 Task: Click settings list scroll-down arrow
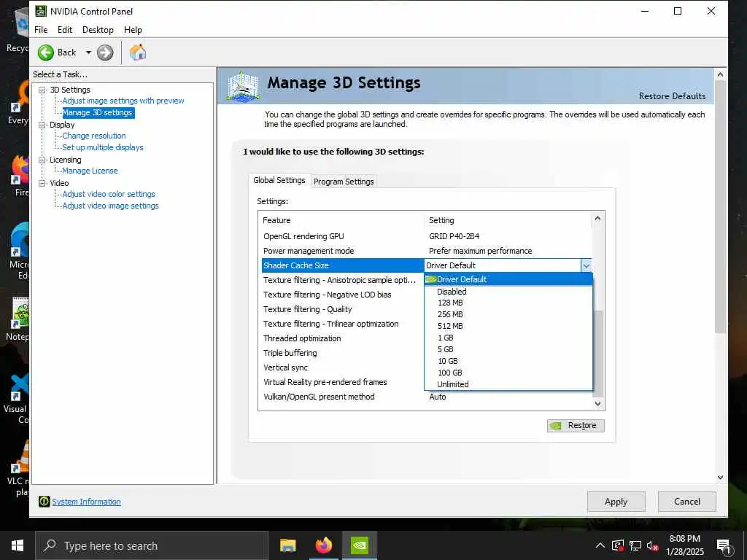pyautogui.click(x=598, y=404)
